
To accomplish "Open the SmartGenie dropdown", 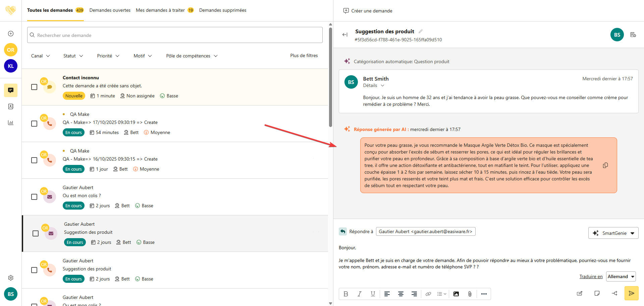I will [x=613, y=233].
